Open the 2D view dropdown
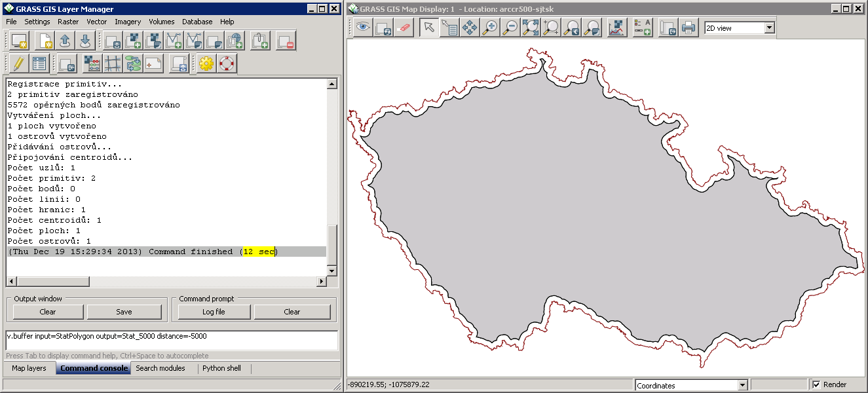 tap(739, 28)
